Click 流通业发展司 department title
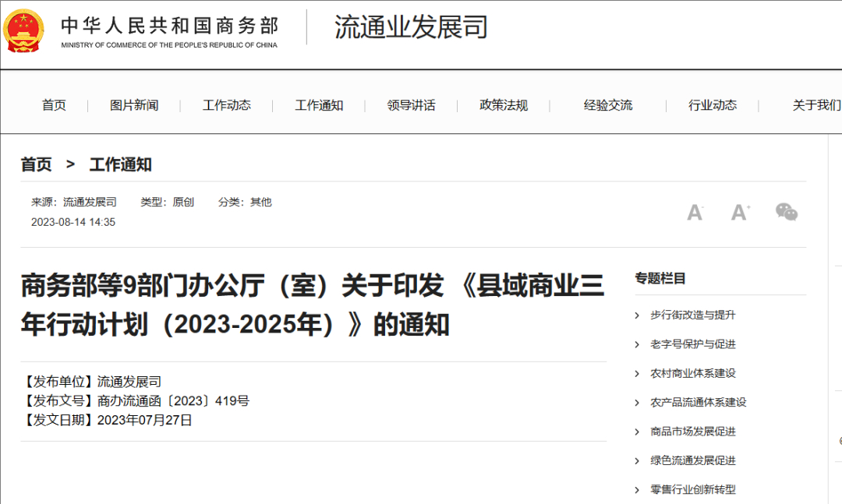The height and width of the screenshot is (504, 842). 412,26
